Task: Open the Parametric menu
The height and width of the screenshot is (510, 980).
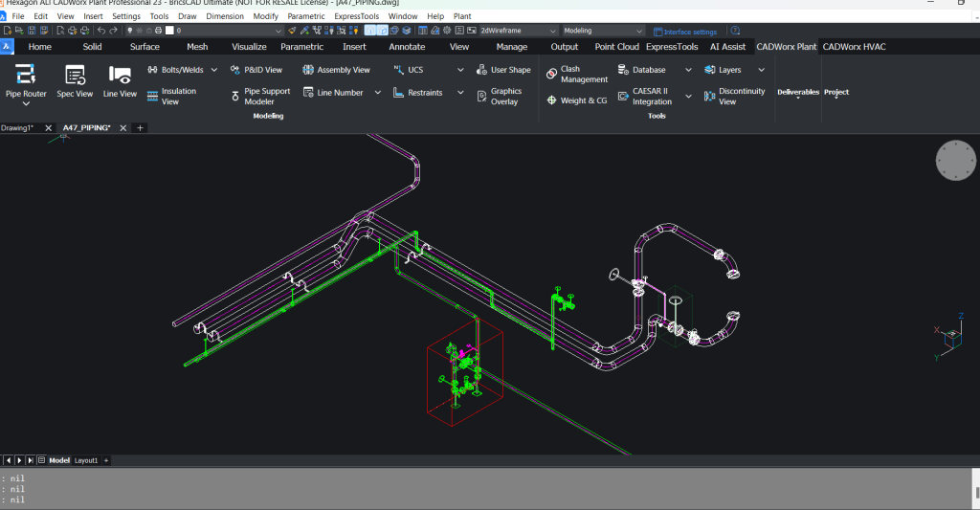Action: click(x=305, y=16)
